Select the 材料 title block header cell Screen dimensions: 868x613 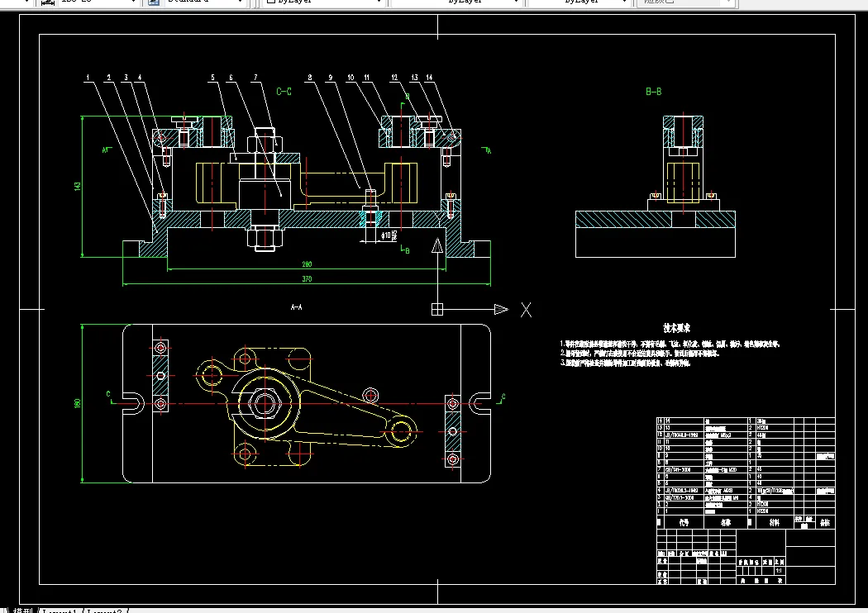pyautogui.click(x=774, y=522)
